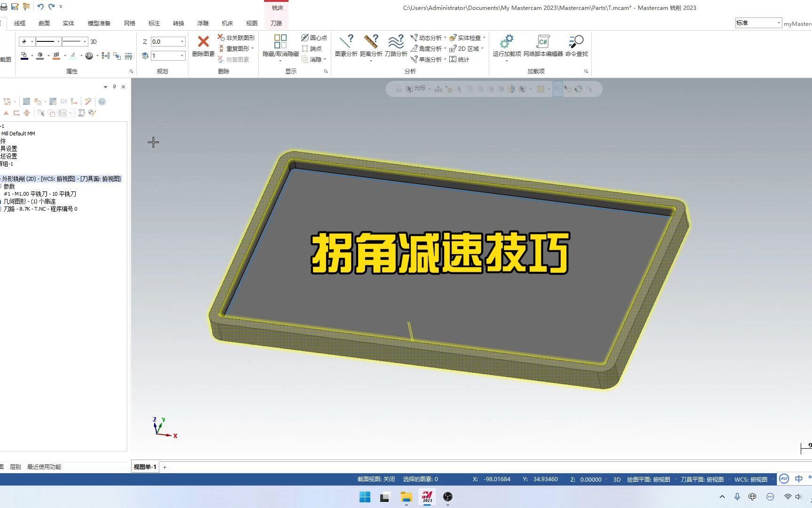Open the 距离分析 distance analysis tool
The image size is (812, 508).
pos(371,46)
